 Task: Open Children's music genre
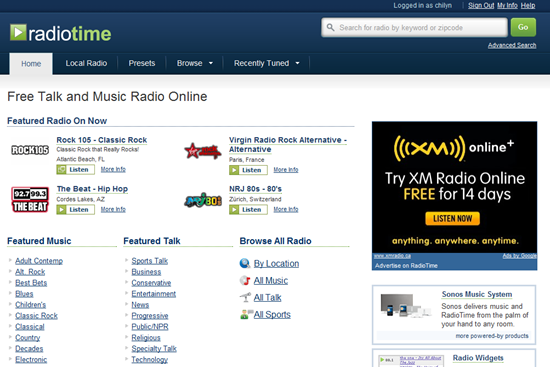(31, 305)
